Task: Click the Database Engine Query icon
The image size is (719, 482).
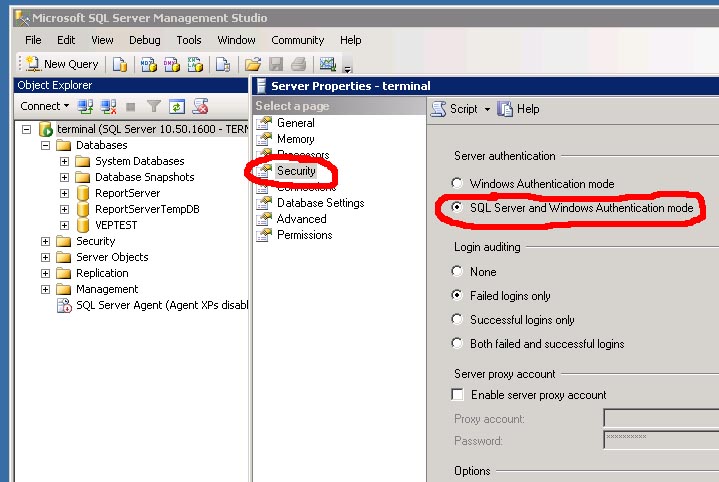Action: coord(120,64)
